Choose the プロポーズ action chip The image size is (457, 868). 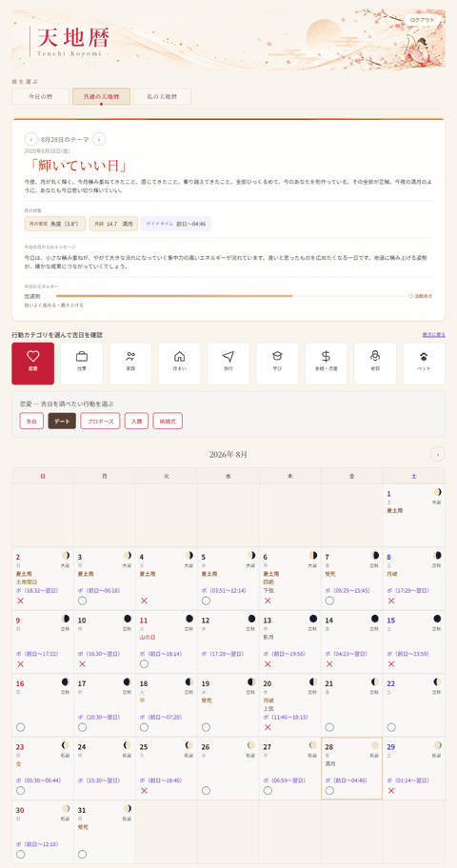[100, 421]
